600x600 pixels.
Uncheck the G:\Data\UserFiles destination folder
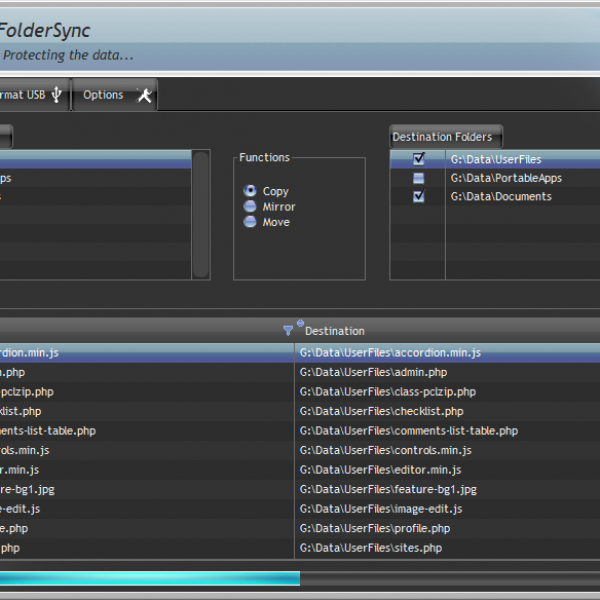click(419, 159)
